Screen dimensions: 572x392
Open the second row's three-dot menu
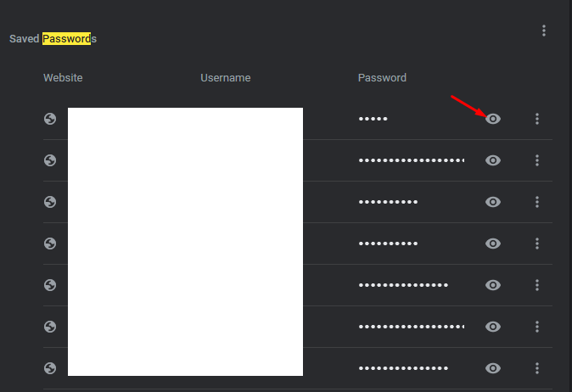[x=537, y=160]
